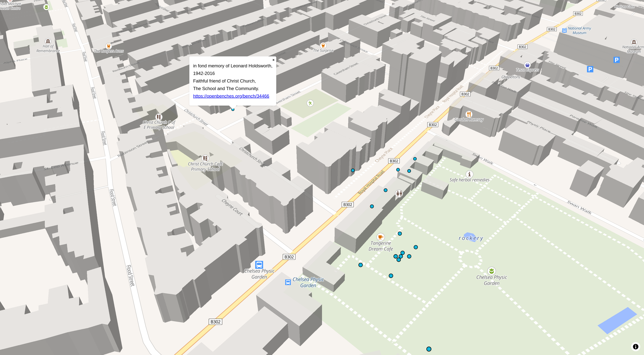
Task: Click the B302 shield at the bottom of road
Action: (215, 322)
